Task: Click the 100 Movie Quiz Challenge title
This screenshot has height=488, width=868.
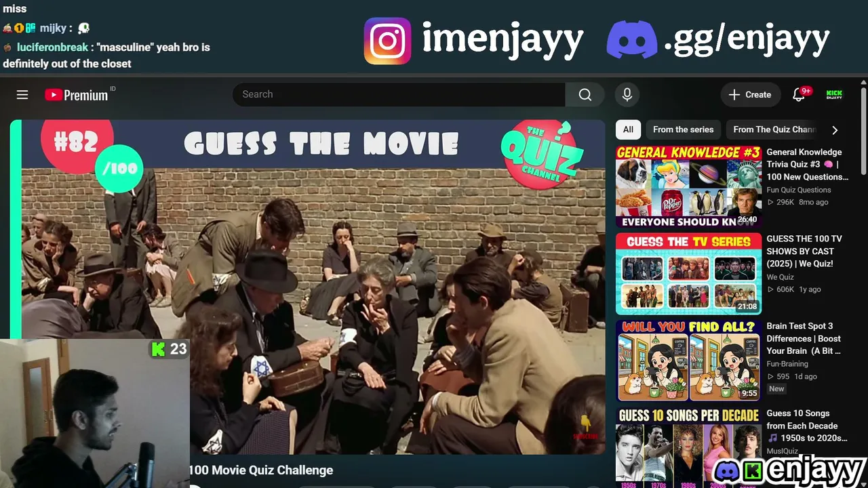Action: [261, 470]
